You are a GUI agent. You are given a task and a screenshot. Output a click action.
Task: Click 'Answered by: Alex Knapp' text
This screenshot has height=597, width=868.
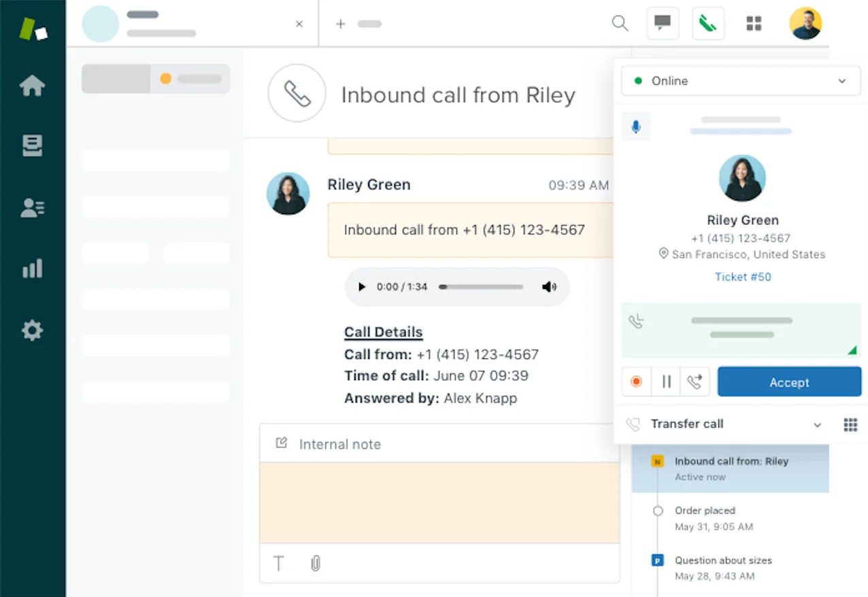431,398
